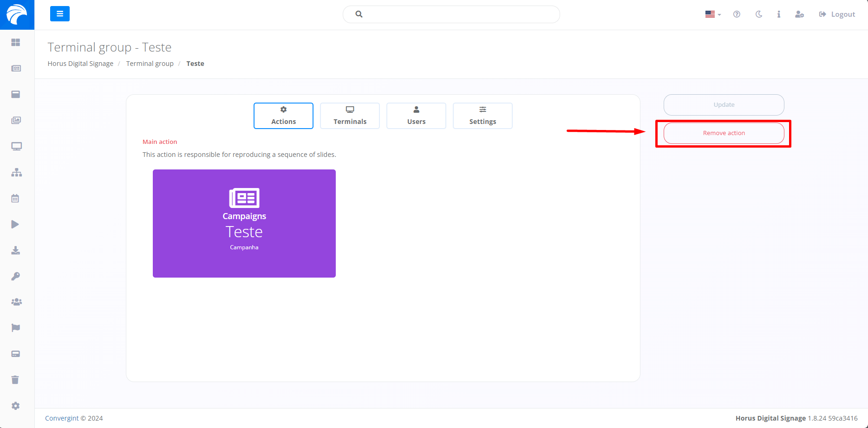868x428 pixels.
Task: Switch to the Users tab
Action: click(x=416, y=116)
